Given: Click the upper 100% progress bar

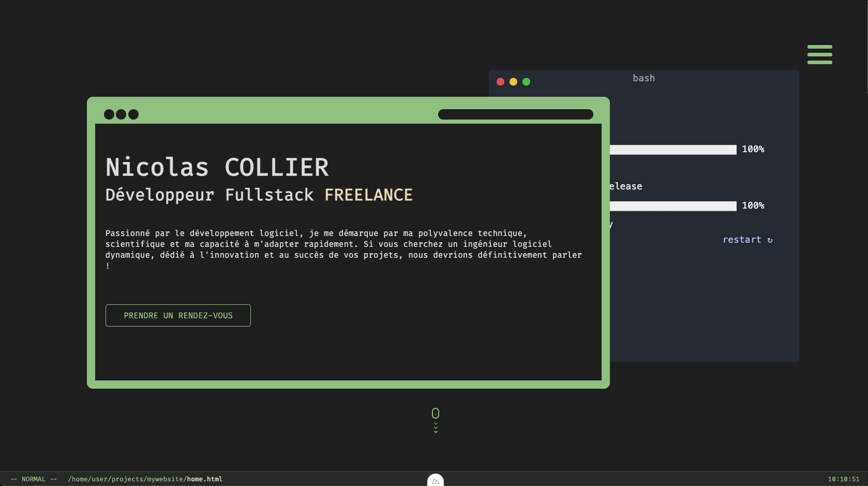Looking at the screenshot, I should point(673,150).
